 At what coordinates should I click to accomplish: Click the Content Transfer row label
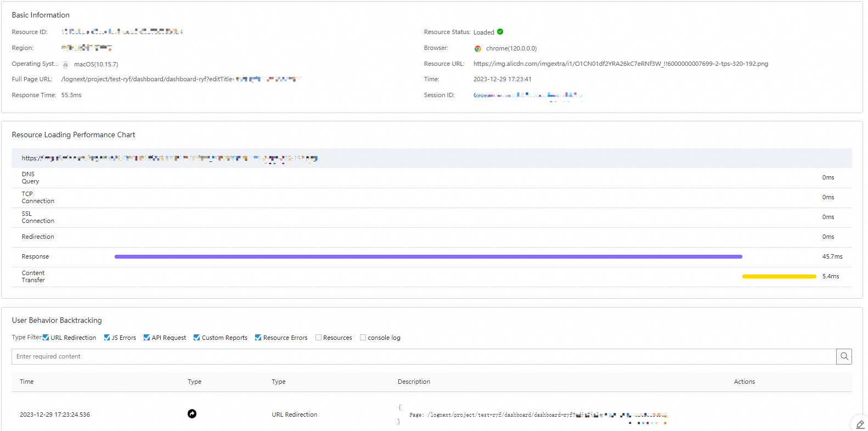click(x=33, y=276)
